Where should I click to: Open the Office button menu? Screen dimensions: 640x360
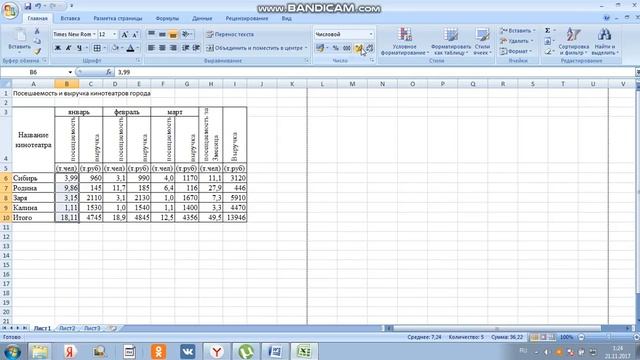10,10
